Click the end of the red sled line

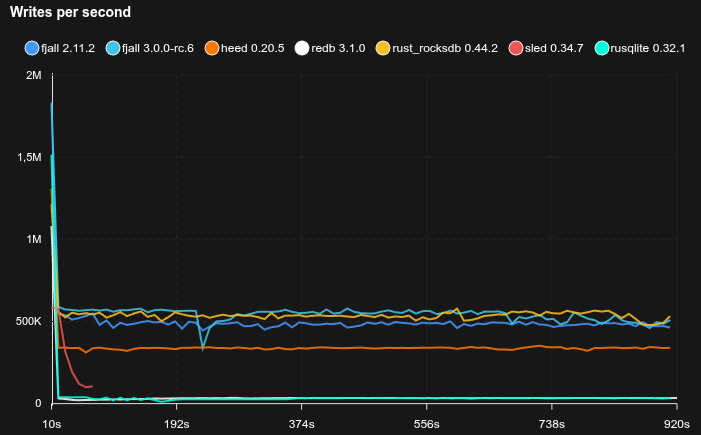pos(91,386)
